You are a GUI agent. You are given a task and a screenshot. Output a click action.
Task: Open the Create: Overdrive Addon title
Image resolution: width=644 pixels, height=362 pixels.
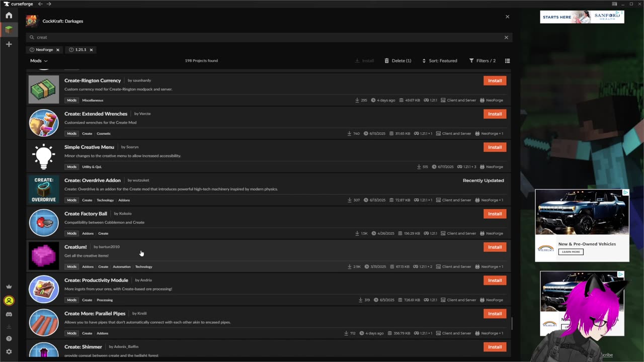click(x=93, y=180)
